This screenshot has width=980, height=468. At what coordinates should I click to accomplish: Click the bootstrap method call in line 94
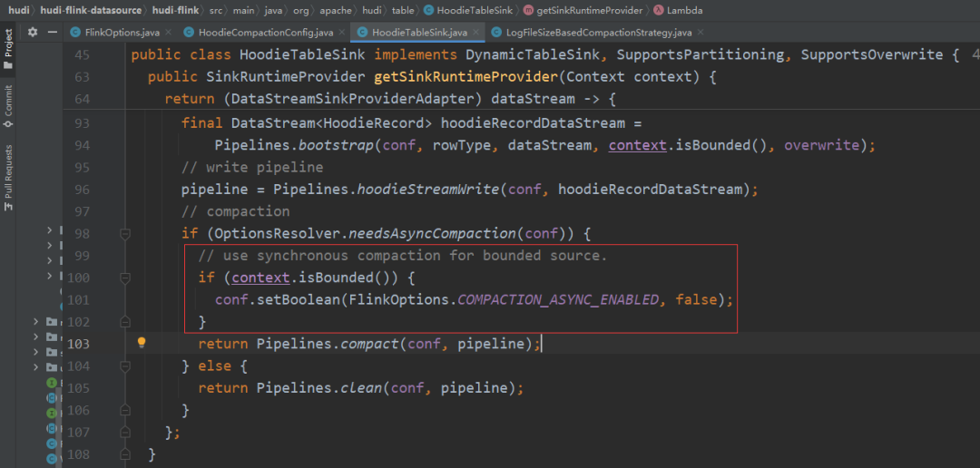(337, 146)
